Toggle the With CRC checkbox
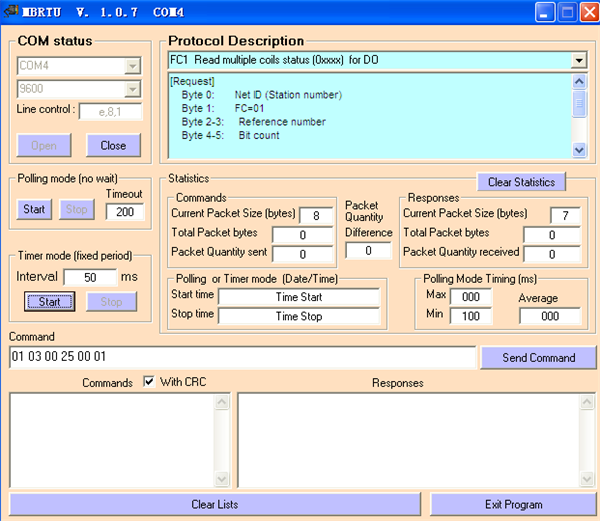This screenshot has width=600, height=521. coord(149,382)
